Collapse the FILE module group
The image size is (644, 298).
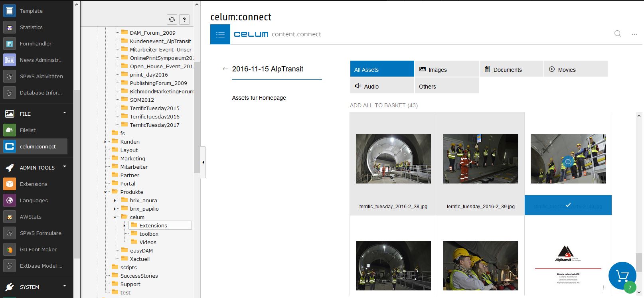[x=65, y=113]
